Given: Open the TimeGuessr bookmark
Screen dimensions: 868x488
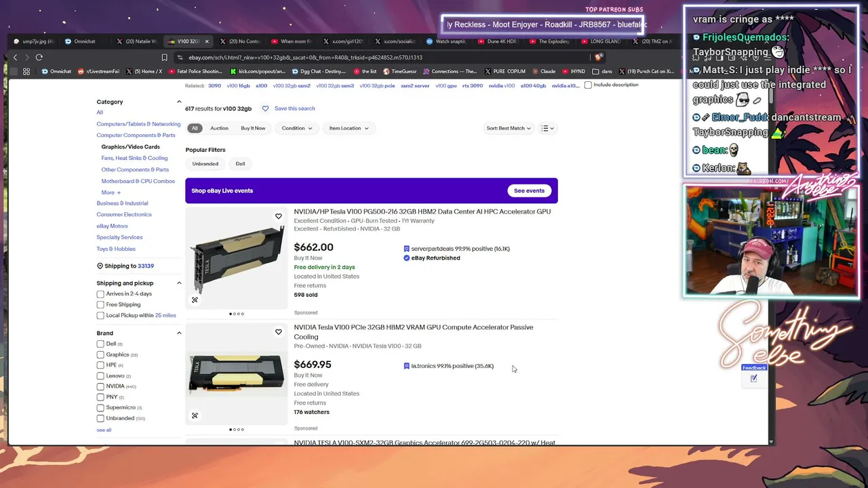Looking at the screenshot, I should (x=400, y=71).
